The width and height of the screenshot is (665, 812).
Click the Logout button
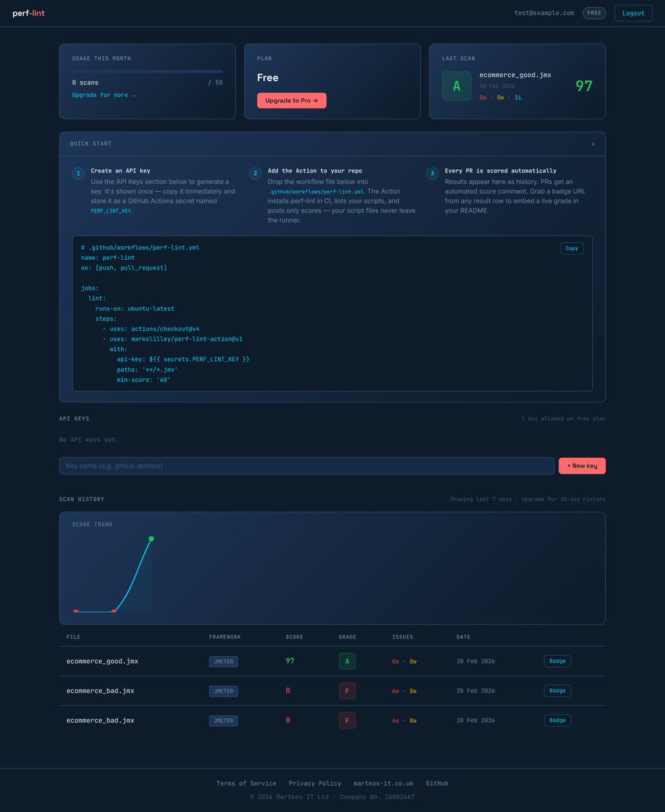point(633,13)
